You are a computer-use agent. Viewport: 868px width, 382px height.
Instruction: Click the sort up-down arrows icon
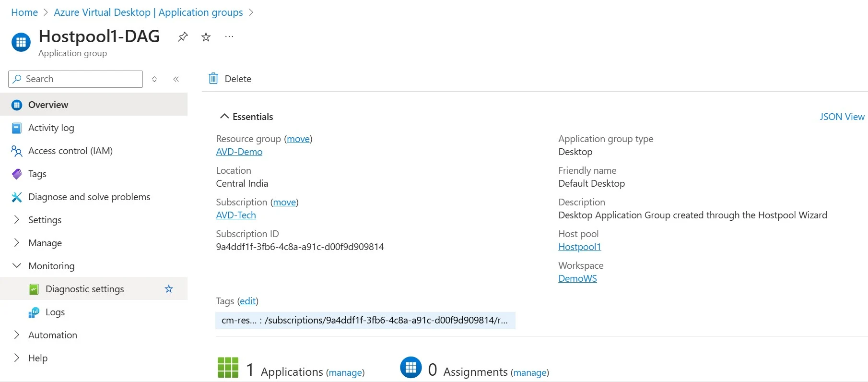(x=154, y=79)
